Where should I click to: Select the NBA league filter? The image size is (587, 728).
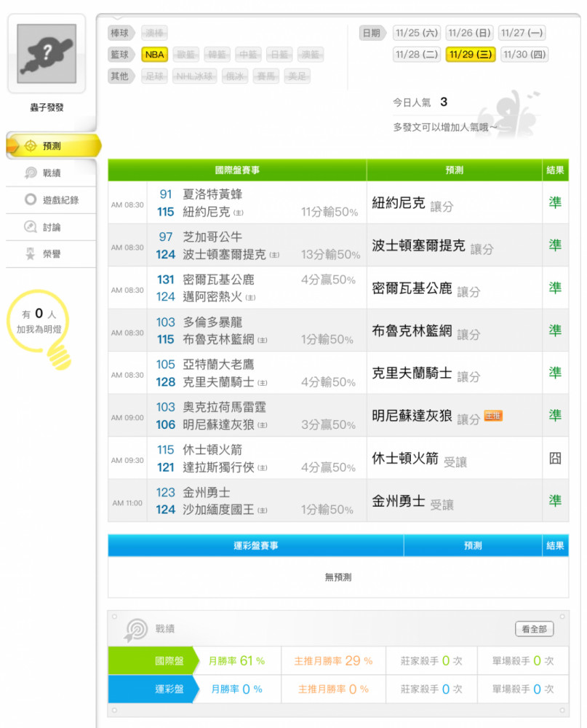point(154,55)
